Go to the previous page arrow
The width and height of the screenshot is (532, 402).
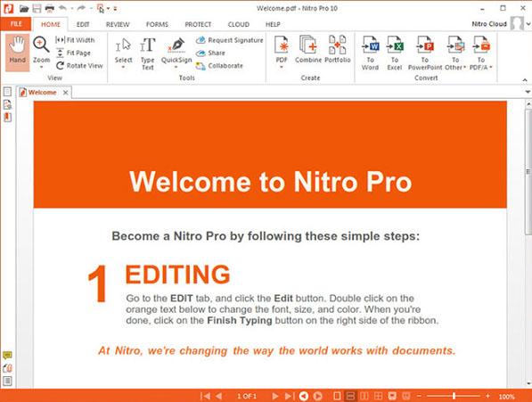tap(219, 396)
